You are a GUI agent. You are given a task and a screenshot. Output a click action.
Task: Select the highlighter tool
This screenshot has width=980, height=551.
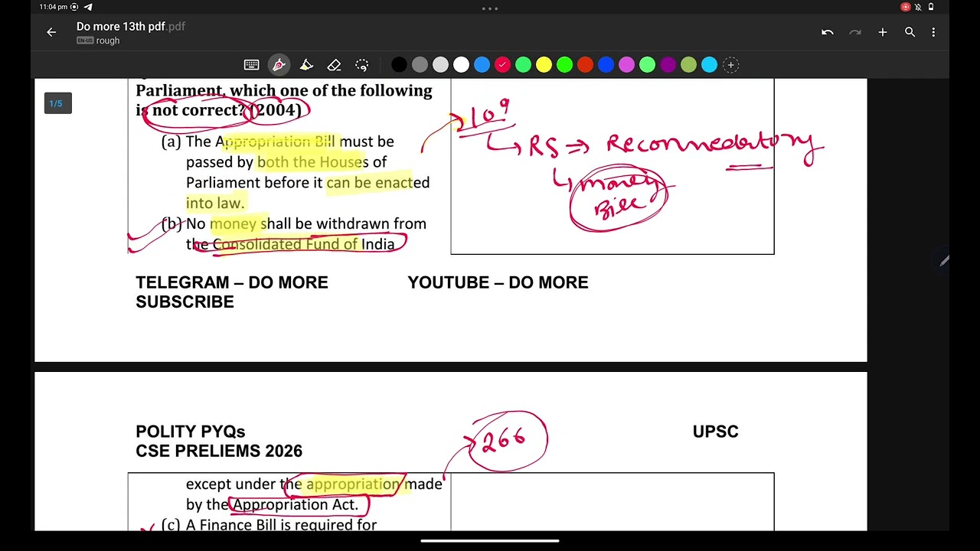pos(306,65)
